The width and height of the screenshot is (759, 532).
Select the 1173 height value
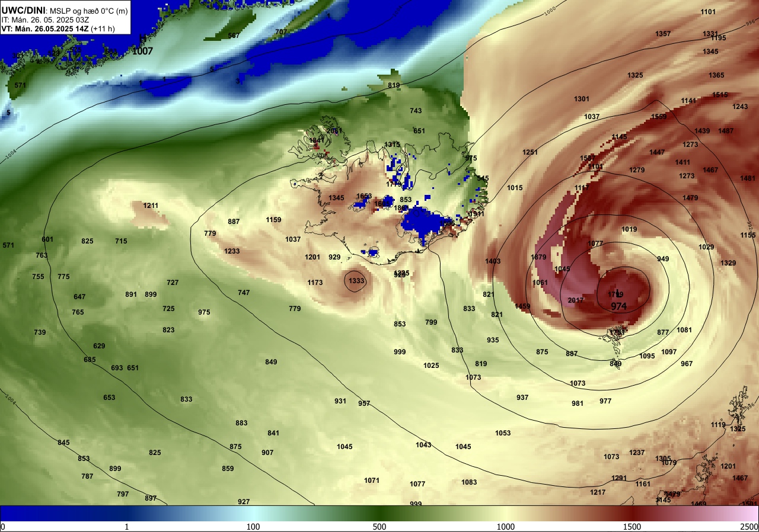315,283
